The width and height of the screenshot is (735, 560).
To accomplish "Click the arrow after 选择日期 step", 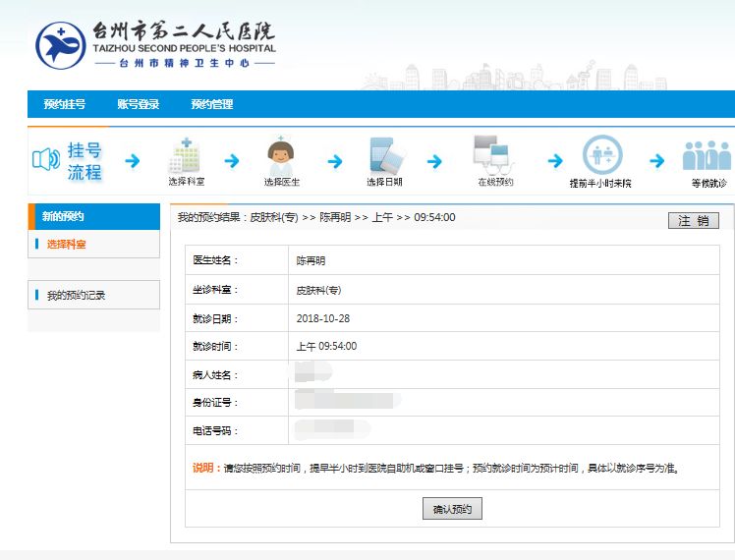I will pyautogui.click(x=434, y=162).
